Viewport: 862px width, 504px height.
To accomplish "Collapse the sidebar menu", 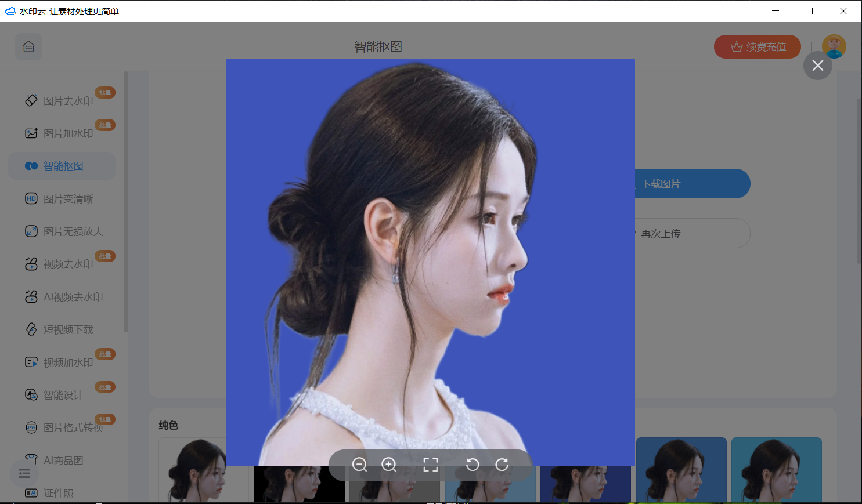I will point(24,474).
